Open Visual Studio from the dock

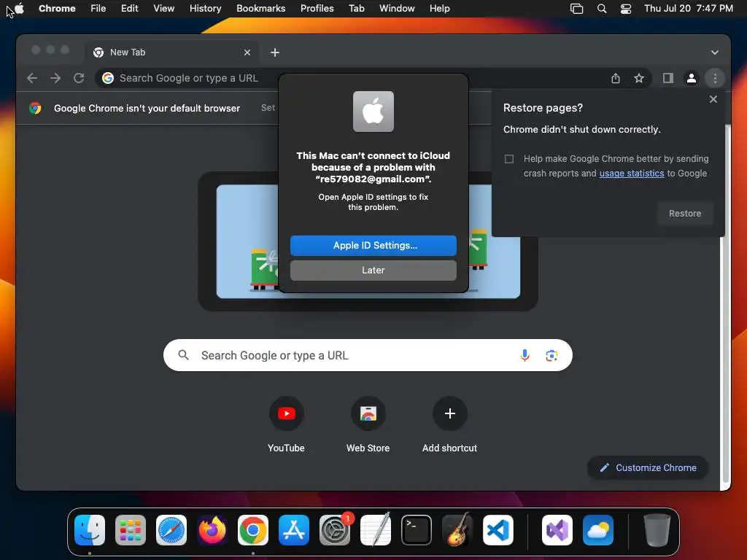tap(557, 529)
